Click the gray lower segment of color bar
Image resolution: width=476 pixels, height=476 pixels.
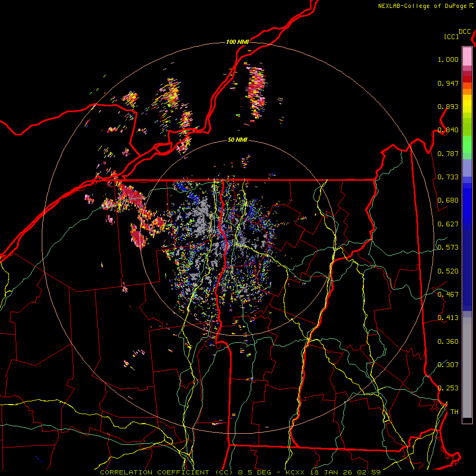[467, 368]
